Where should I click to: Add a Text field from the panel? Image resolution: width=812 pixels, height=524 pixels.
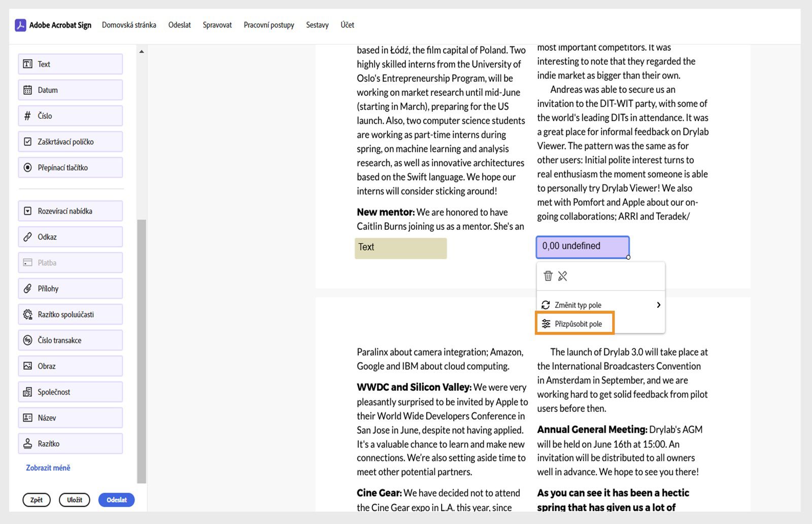click(x=71, y=64)
